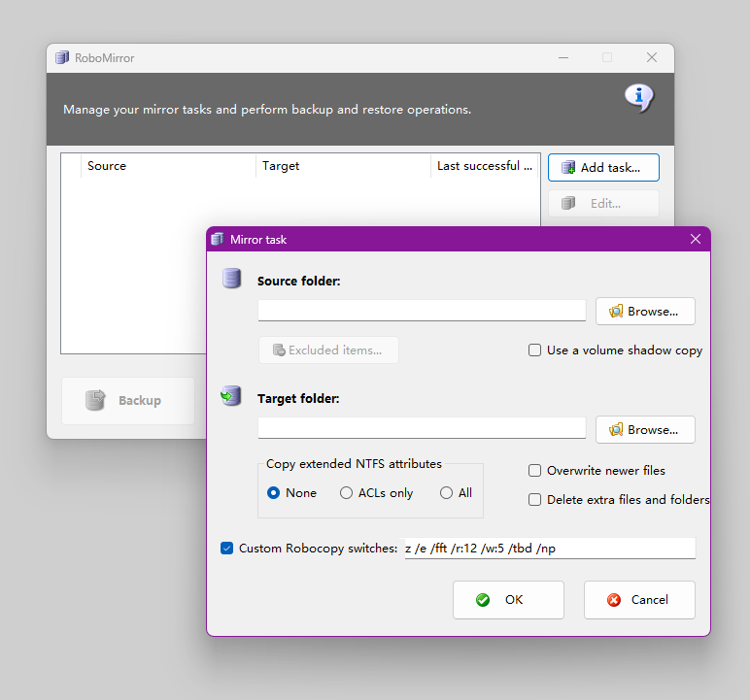750x700 pixels.
Task: Click the source folder database icon
Action: click(x=231, y=280)
